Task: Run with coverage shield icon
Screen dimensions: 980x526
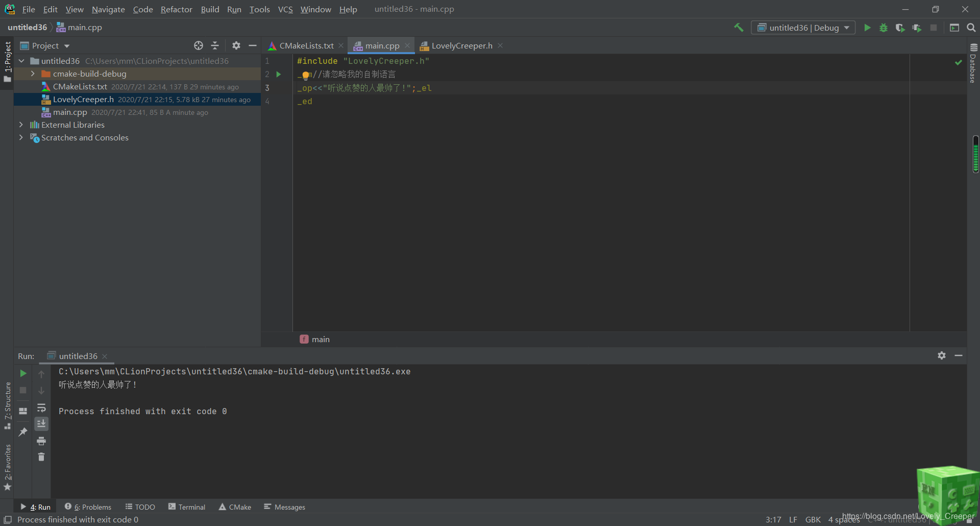Action: 900,28
